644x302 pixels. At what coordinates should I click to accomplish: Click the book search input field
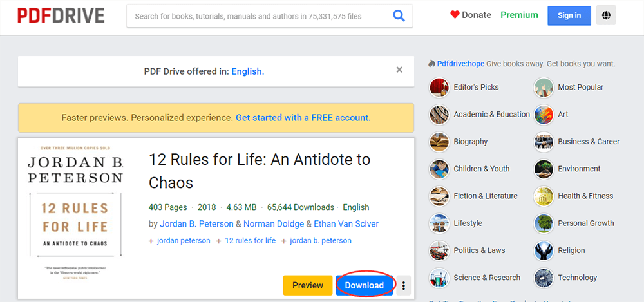(258, 16)
